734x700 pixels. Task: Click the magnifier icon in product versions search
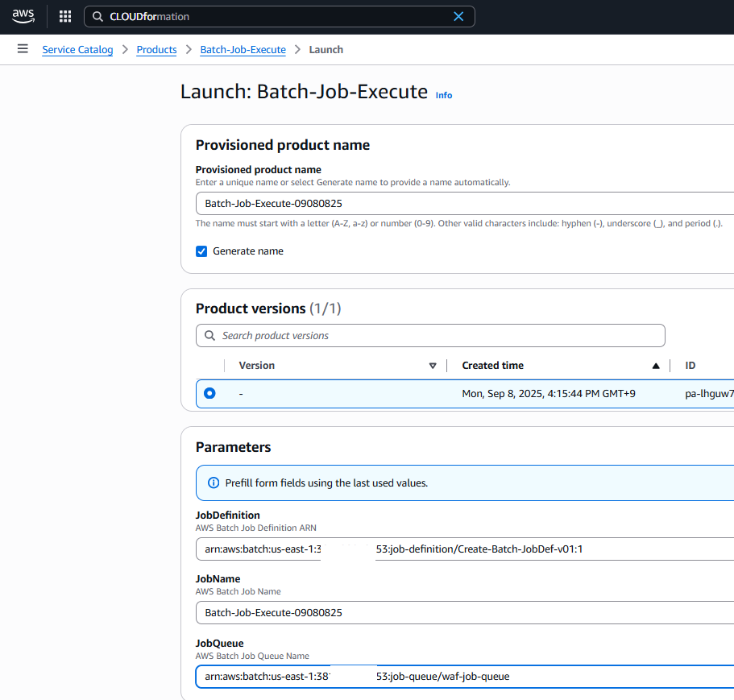[210, 335]
